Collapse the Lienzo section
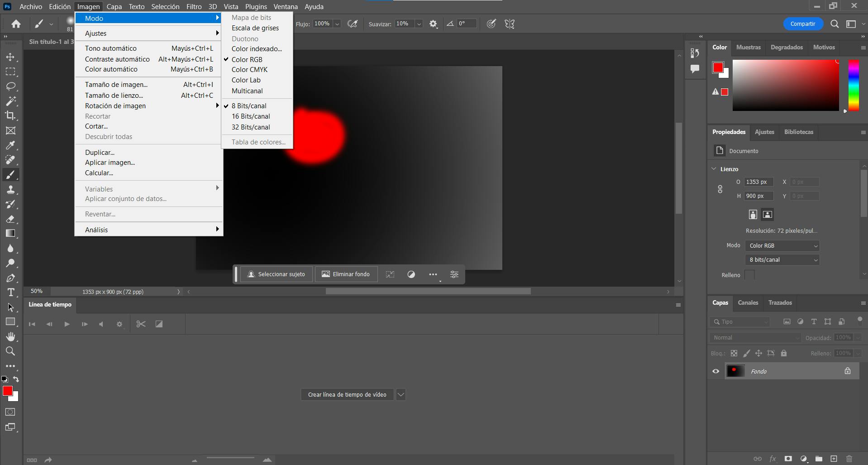 (714, 169)
